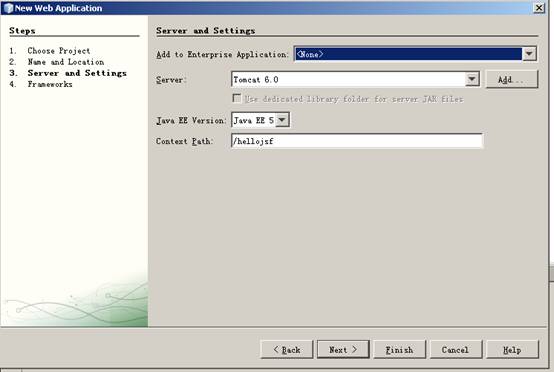
Task: Click the Steps heading
Action: click(x=22, y=31)
